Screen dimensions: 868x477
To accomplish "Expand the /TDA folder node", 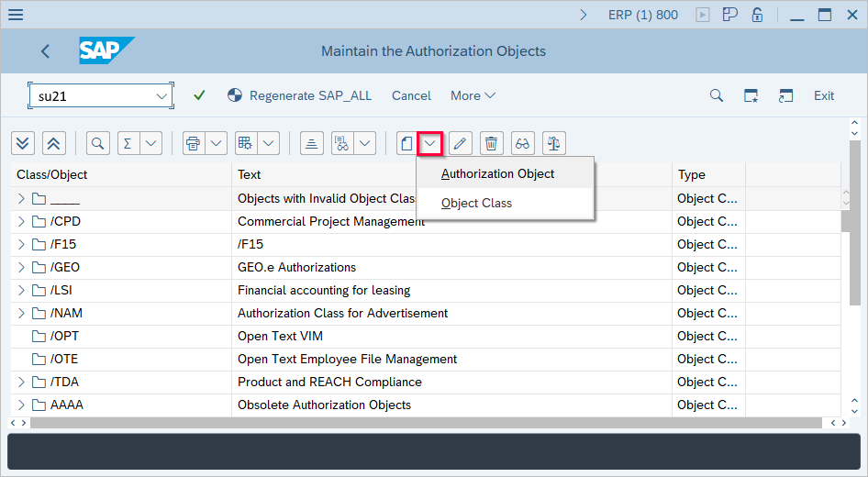I will tap(21, 382).
